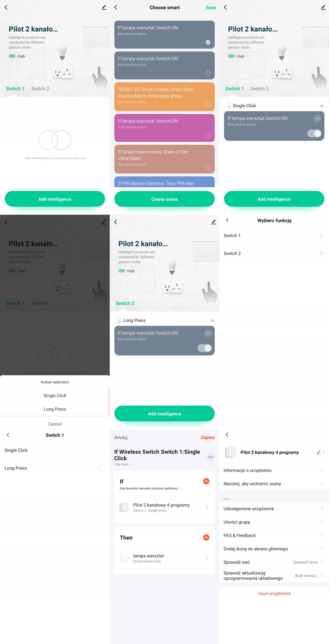Tap the red Usuń urządzenie link
The image size is (329, 644).
(x=274, y=593)
